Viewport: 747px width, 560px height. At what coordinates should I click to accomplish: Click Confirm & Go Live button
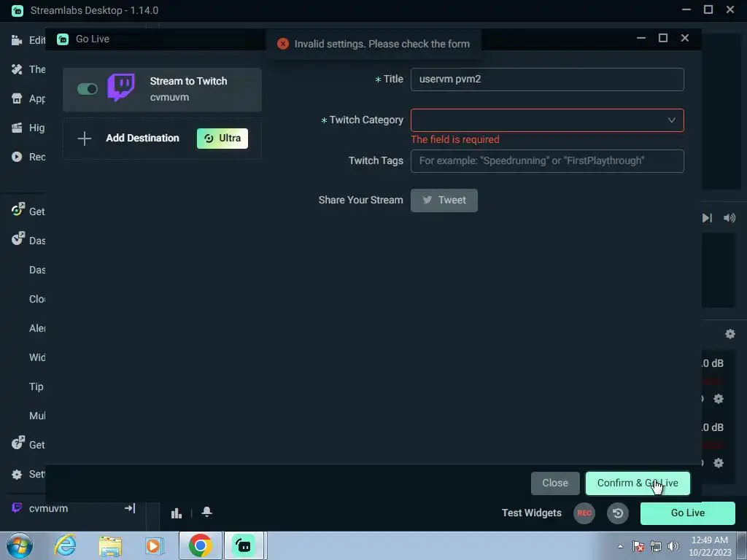tap(638, 483)
